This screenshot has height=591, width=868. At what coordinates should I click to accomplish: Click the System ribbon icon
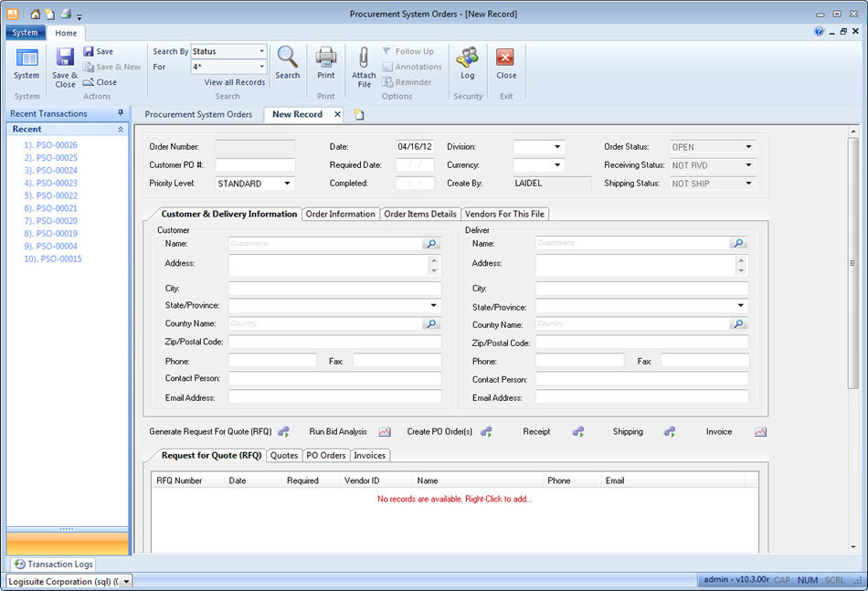tap(26, 58)
